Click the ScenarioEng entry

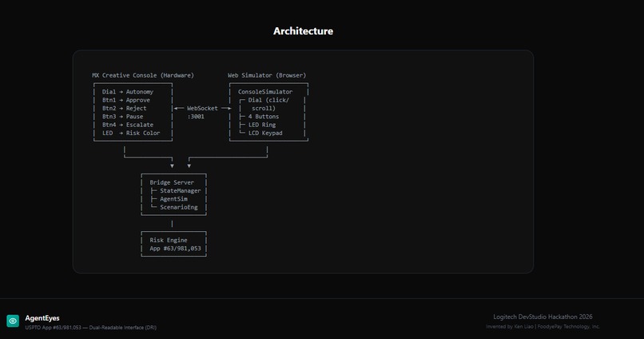point(179,207)
